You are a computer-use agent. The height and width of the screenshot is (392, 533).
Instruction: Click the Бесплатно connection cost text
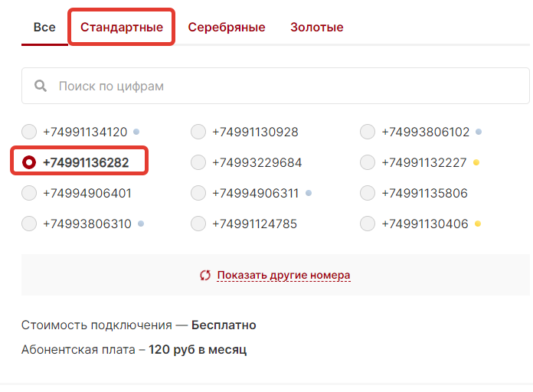[224, 325]
